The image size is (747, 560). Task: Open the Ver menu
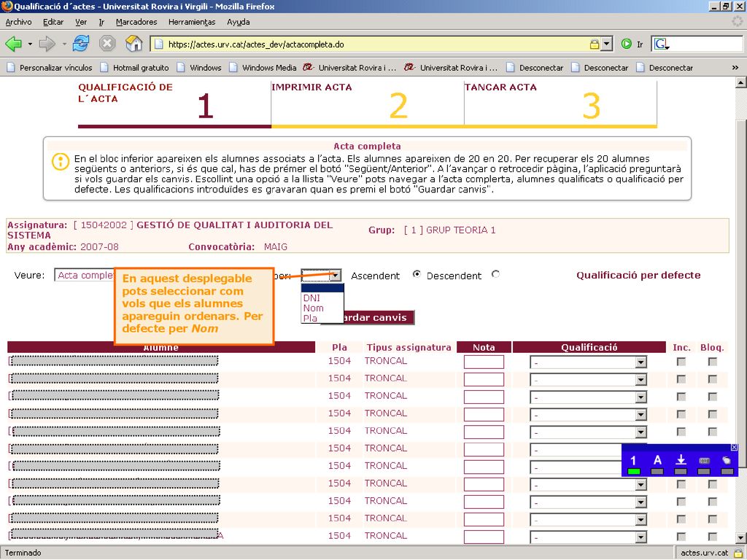(x=81, y=22)
